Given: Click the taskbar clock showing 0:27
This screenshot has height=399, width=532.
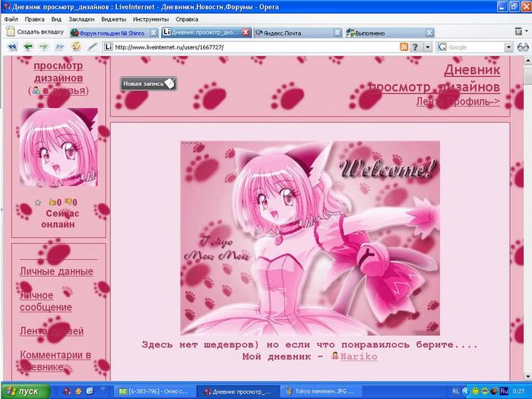Looking at the screenshot, I should pos(519,391).
